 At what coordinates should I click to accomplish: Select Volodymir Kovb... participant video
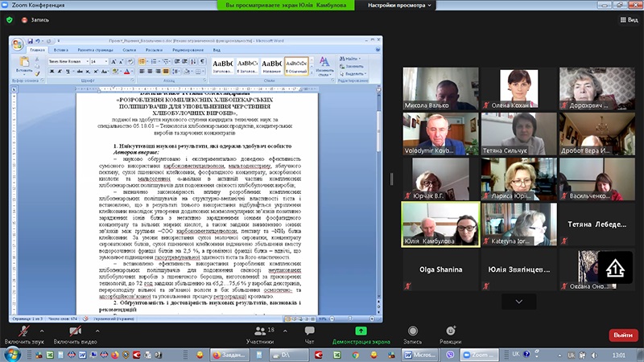440,134
